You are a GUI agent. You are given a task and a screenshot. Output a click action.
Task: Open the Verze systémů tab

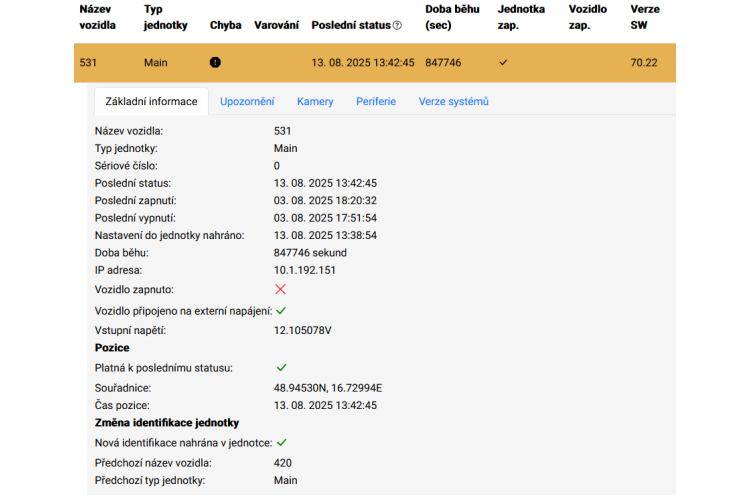[x=453, y=101]
